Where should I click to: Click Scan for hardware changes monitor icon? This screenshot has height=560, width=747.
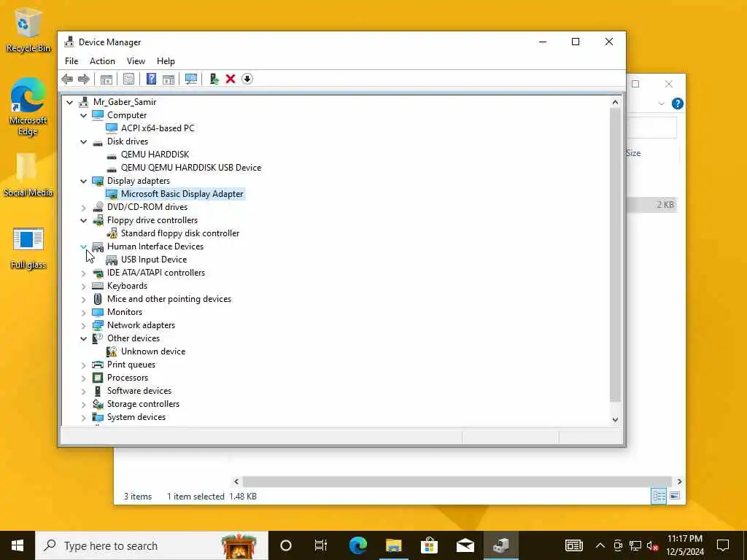191,79
